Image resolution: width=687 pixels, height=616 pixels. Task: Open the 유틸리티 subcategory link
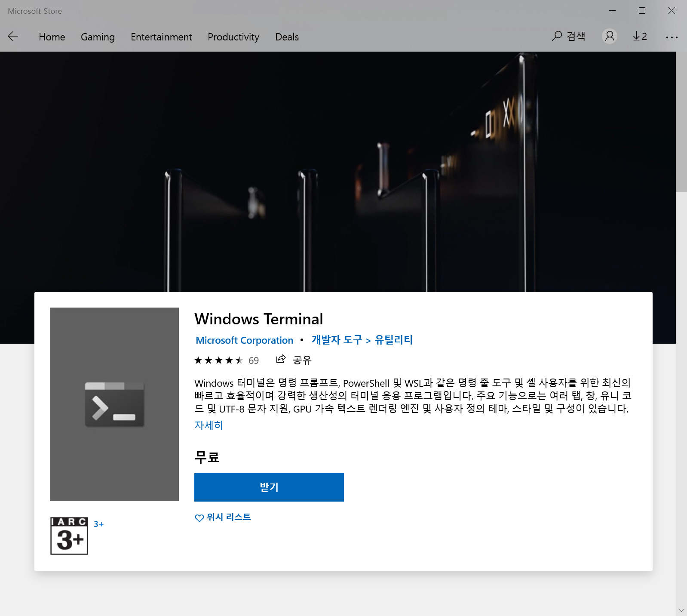coord(393,340)
